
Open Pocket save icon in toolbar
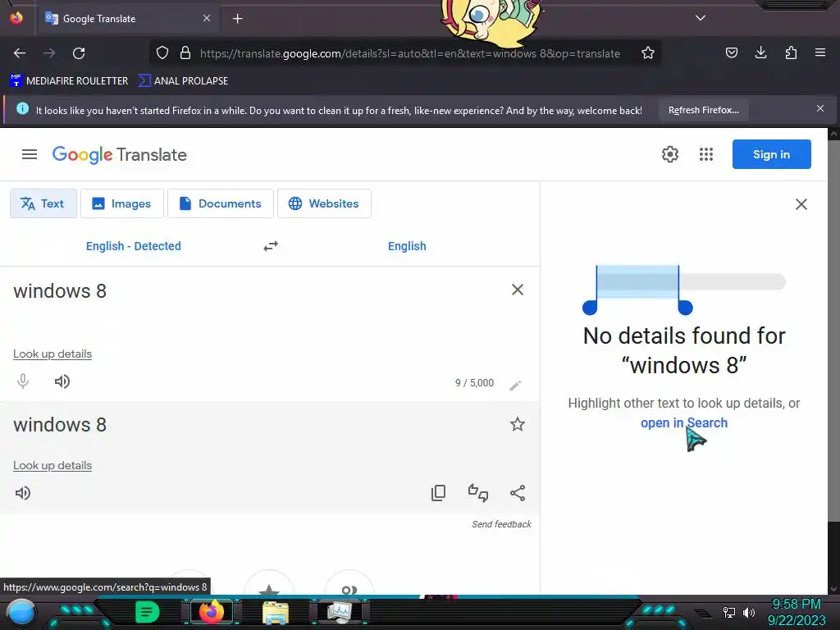731,52
